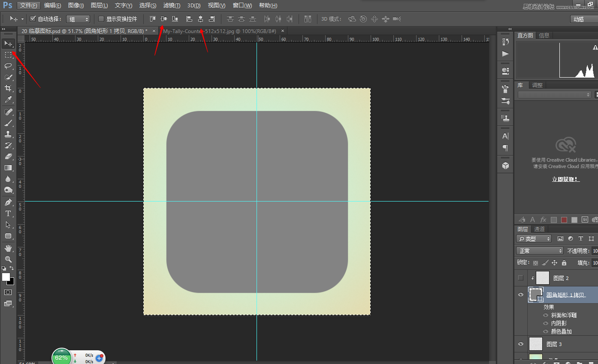Select the Zoom tool

pyautogui.click(x=8, y=259)
